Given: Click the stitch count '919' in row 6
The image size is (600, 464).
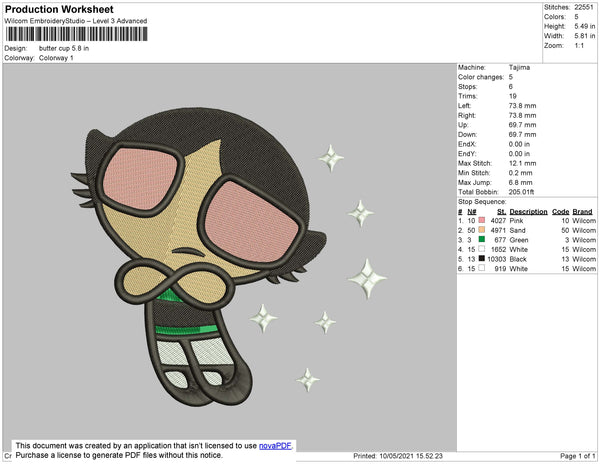Looking at the screenshot, I should pyautogui.click(x=500, y=269).
